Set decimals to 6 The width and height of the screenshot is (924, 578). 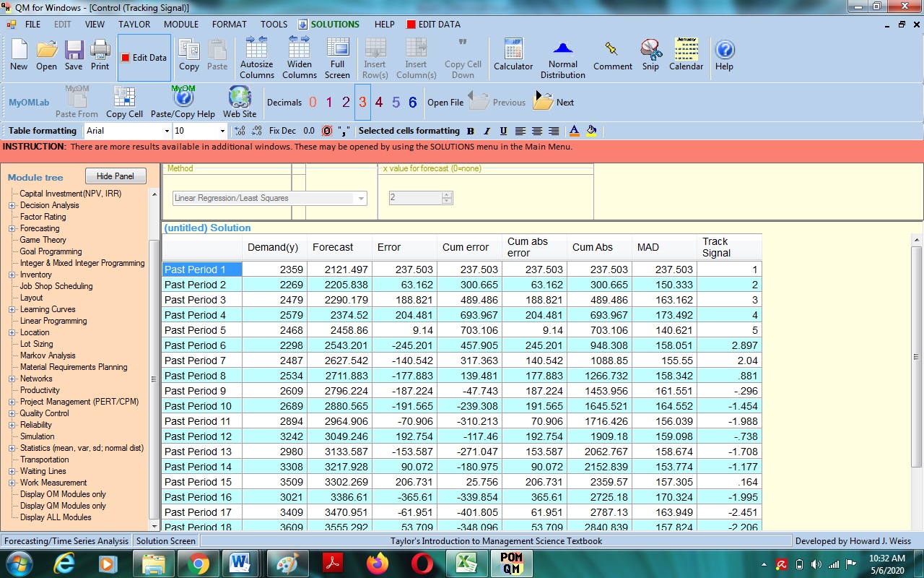coord(412,103)
